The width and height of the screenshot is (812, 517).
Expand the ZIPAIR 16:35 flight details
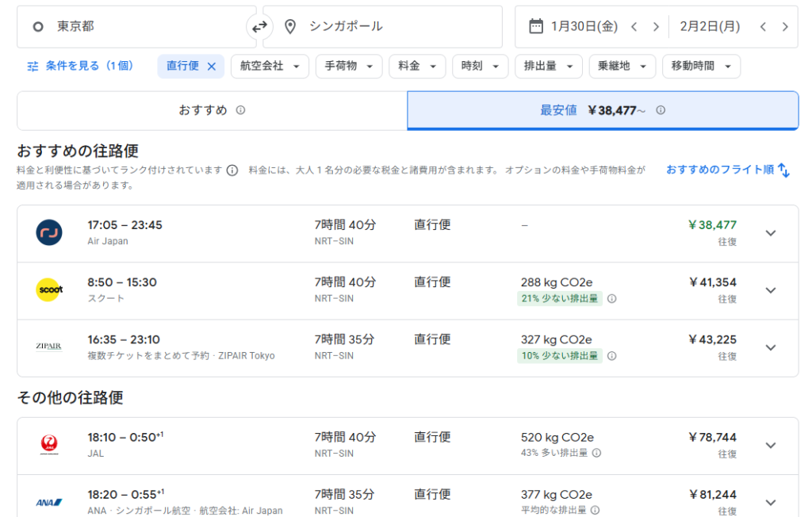pos(770,347)
